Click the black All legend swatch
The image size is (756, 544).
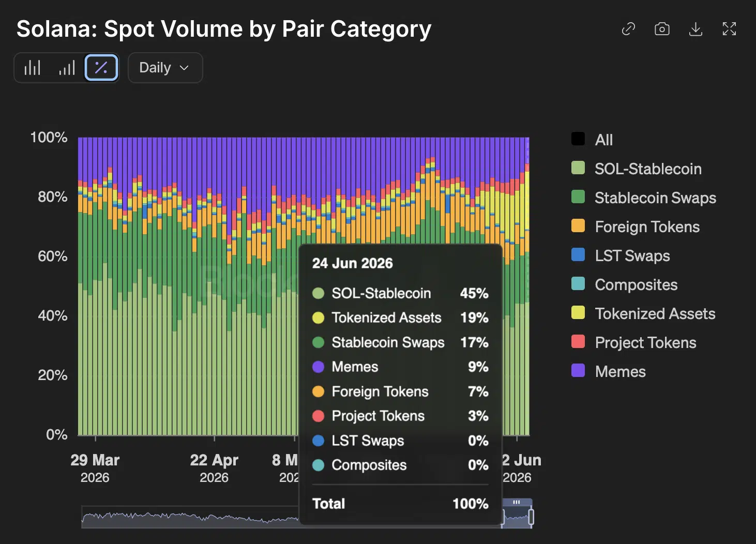pyautogui.click(x=578, y=139)
